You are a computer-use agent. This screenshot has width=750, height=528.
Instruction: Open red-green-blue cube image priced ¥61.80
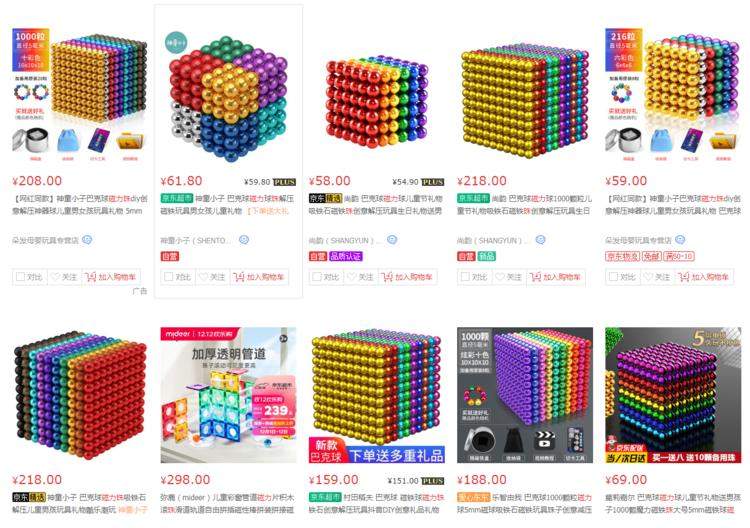(x=229, y=96)
